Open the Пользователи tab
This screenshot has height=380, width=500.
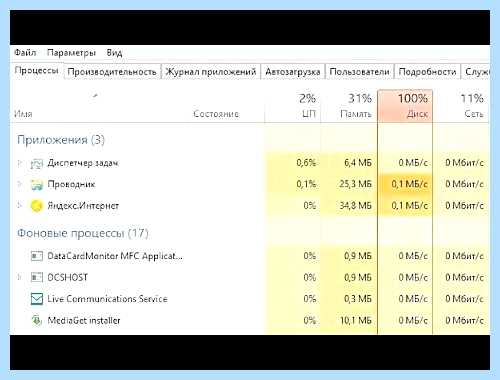click(x=359, y=72)
